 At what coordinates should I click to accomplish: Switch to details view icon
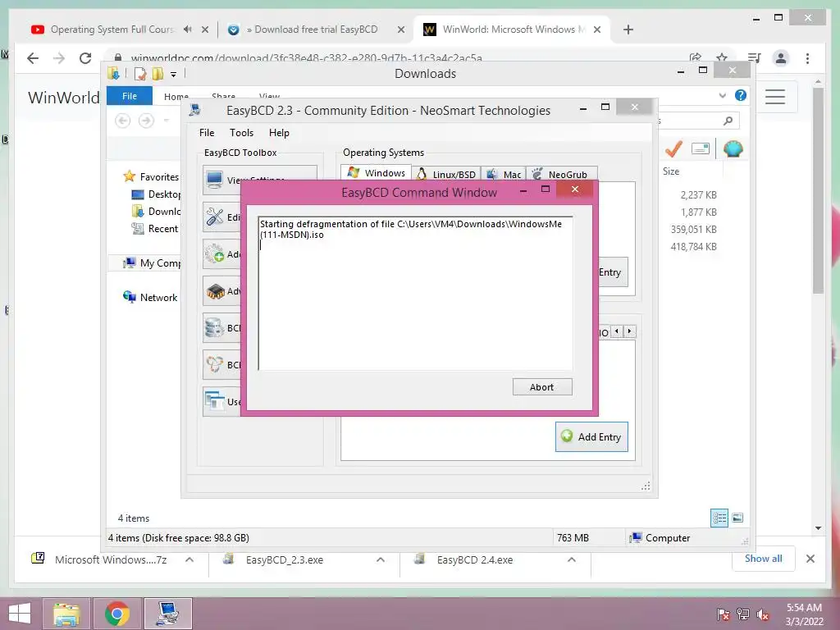(x=719, y=518)
